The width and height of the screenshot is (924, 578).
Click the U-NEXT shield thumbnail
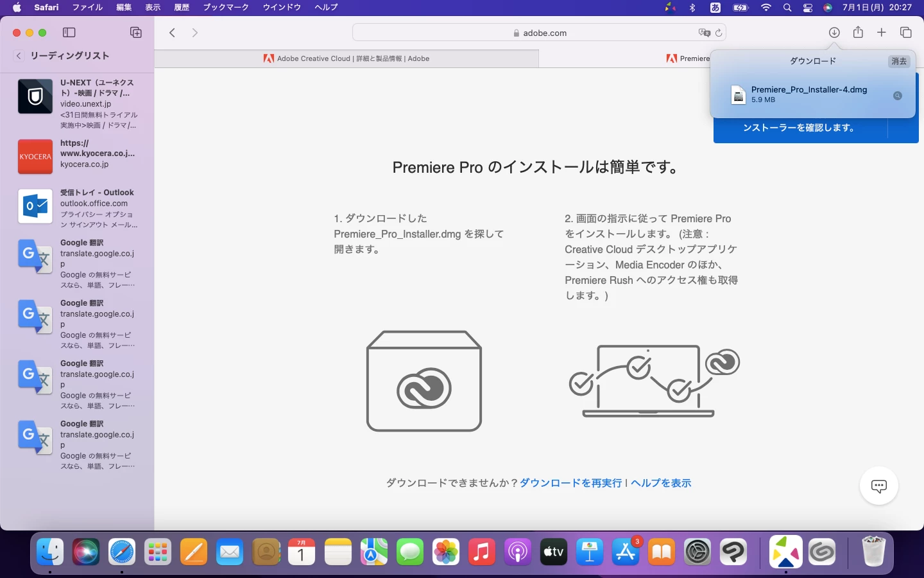point(35,96)
